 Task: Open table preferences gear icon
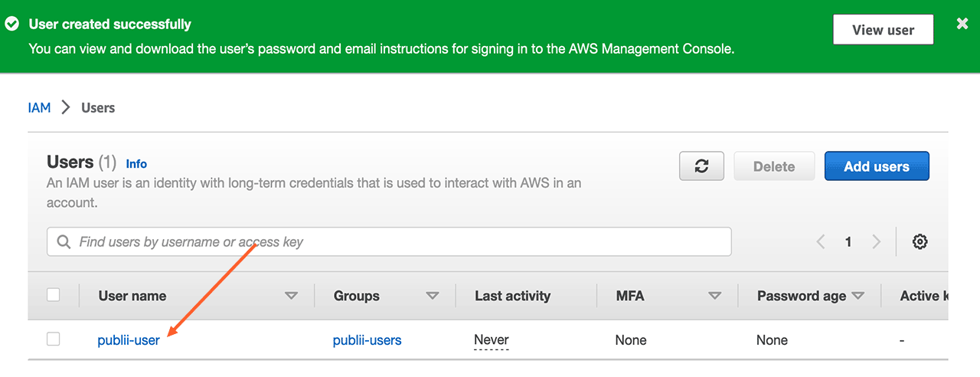920,242
